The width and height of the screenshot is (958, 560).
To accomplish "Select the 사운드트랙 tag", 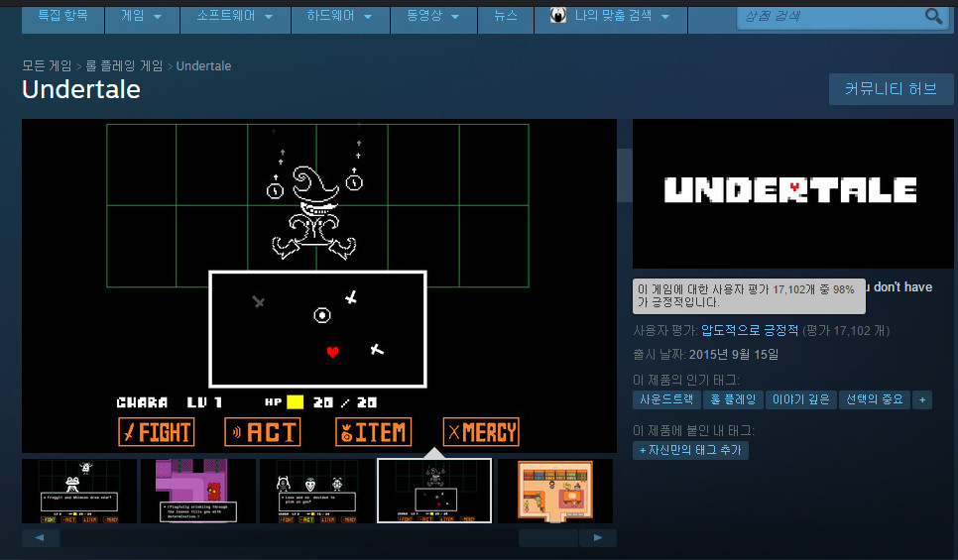I will point(666,399).
